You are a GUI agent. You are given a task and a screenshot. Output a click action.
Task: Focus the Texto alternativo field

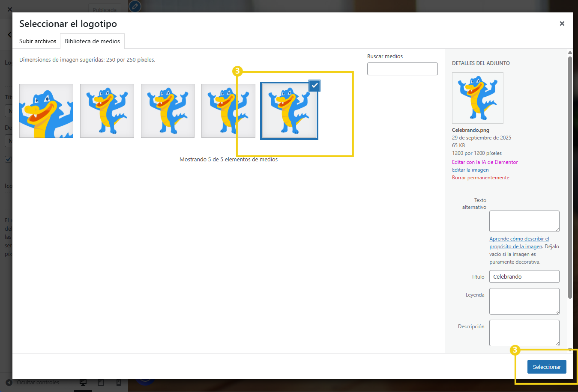point(524,221)
